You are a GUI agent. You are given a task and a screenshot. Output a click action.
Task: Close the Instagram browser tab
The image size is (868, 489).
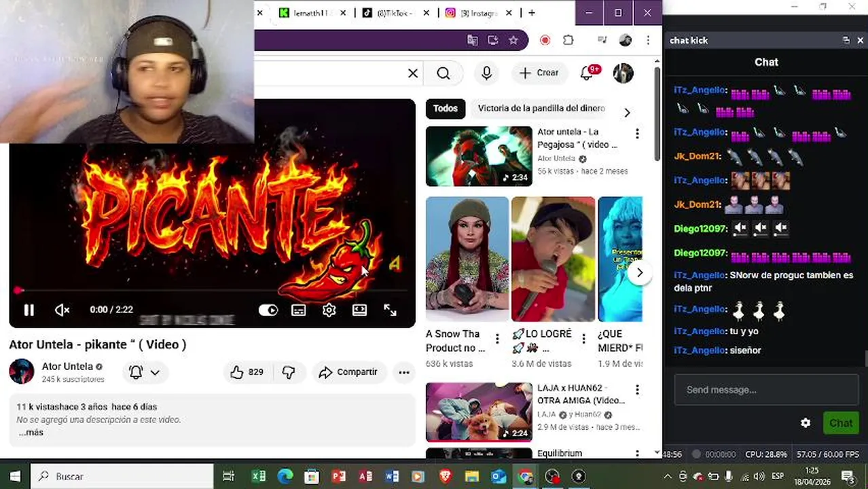[x=509, y=13]
